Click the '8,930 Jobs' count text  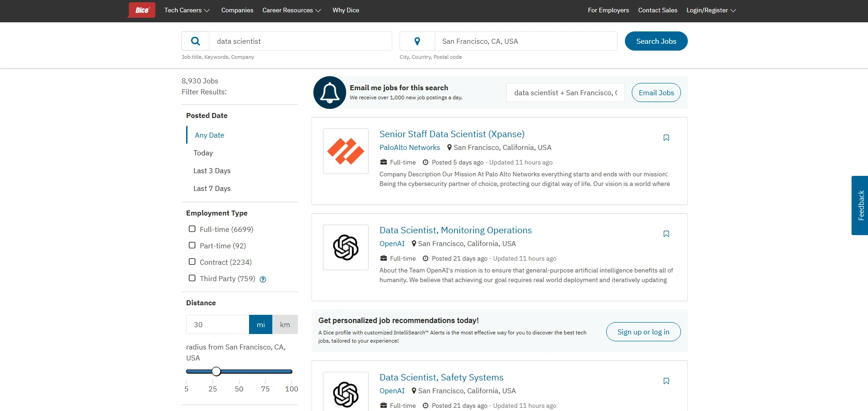(200, 81)
